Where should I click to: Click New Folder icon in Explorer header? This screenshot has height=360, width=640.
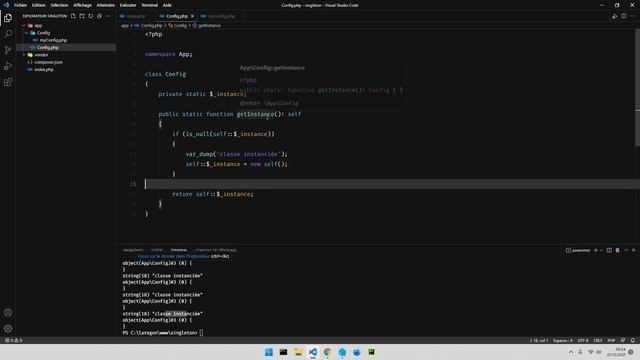[82, 16]
